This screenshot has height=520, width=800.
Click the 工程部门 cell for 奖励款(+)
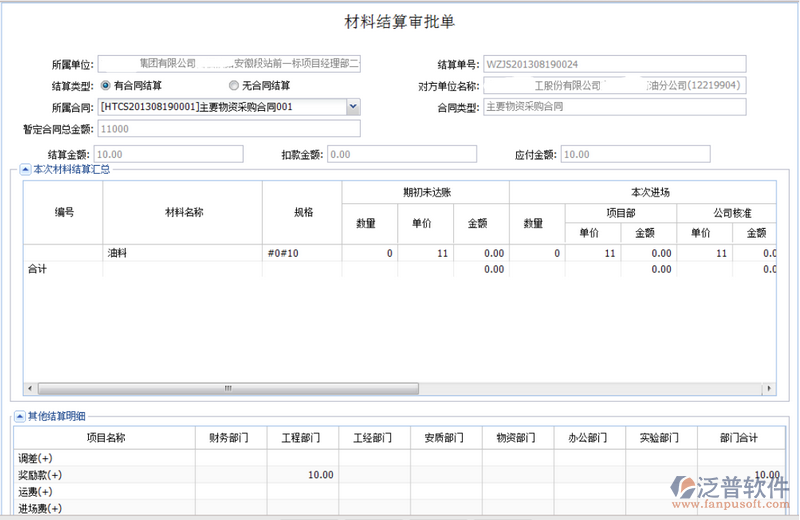click(298, 475)
